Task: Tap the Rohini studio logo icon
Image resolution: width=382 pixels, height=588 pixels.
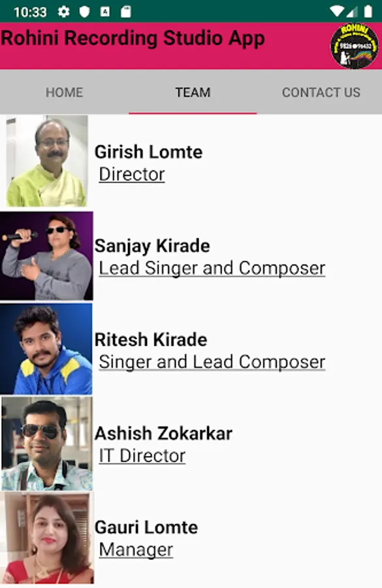Action: pos(355,46)
